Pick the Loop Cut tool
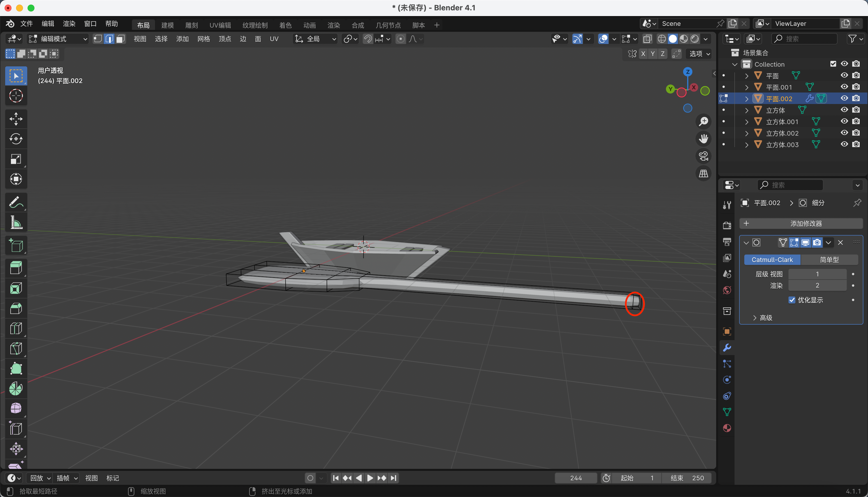 [x=16, y=328]
